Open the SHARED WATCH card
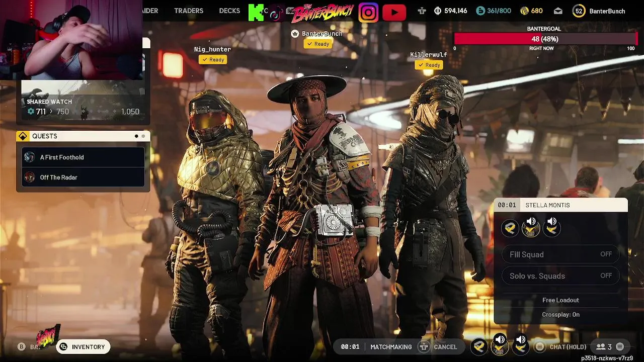 click(83, 101)
